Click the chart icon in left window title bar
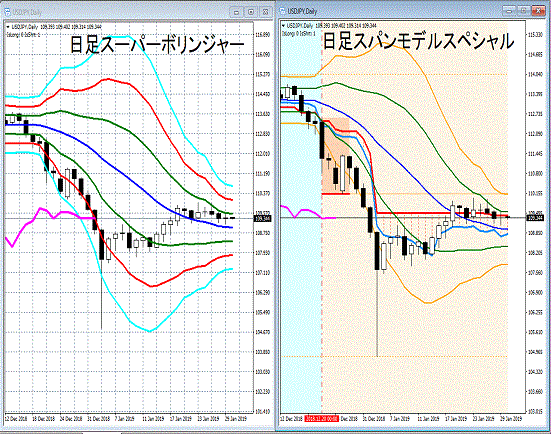551x434 pixels. tap(7, 12)
